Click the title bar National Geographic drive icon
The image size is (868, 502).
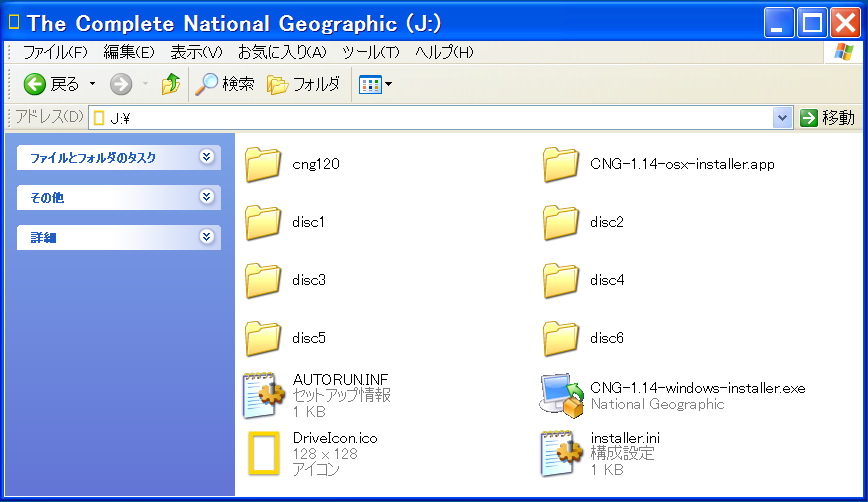coord(14,22)
